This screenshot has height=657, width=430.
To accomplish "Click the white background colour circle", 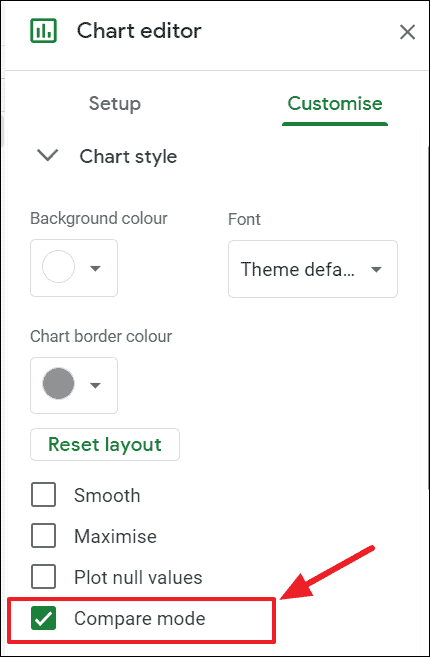I will [58, 267].
